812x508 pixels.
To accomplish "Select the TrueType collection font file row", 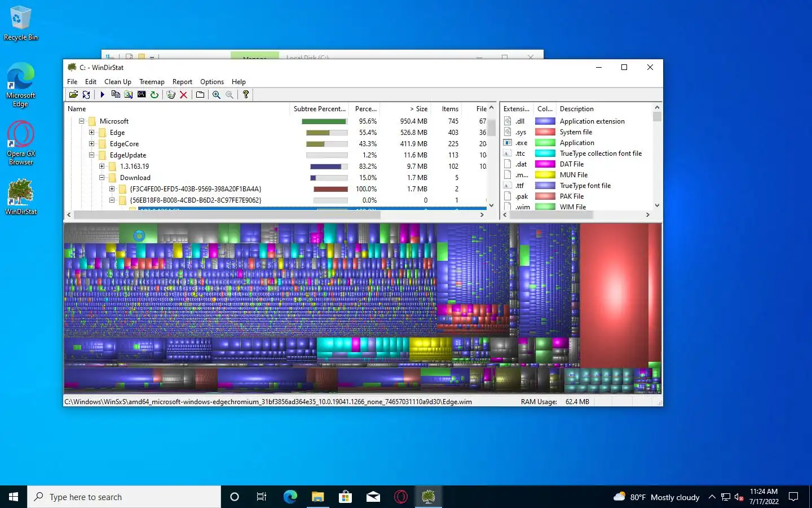I will coord(576,154).
